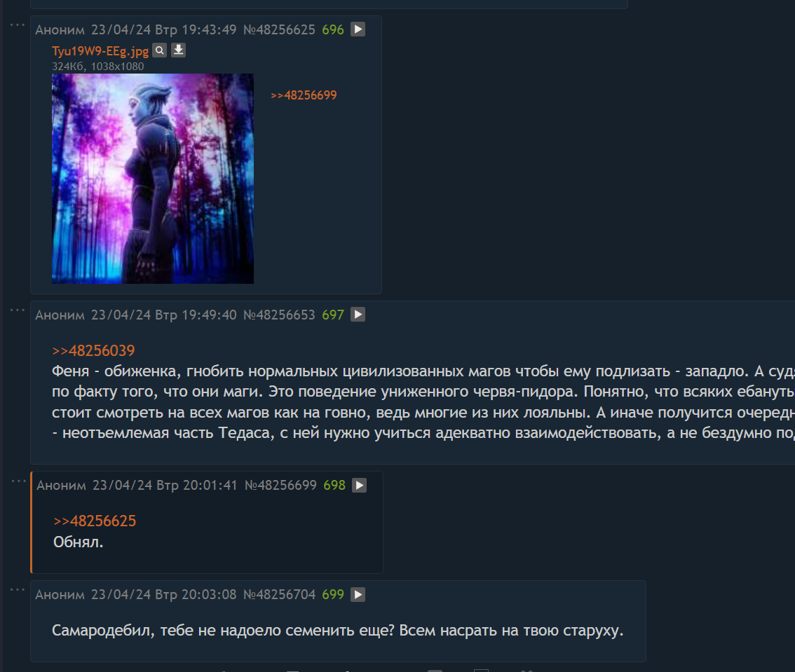The width and height of the screenshot is (795, 672).
Task: Download the Tyu19W9-EEg.jpg attachment
Action: (179, 50)
